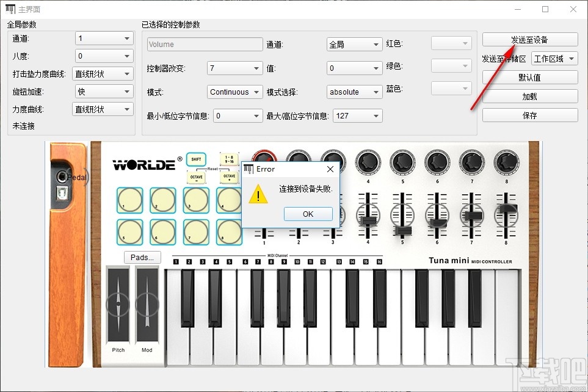The image size is (588, 392).
Task: Toggle the SHIFT key
Action: click(196, 159)
